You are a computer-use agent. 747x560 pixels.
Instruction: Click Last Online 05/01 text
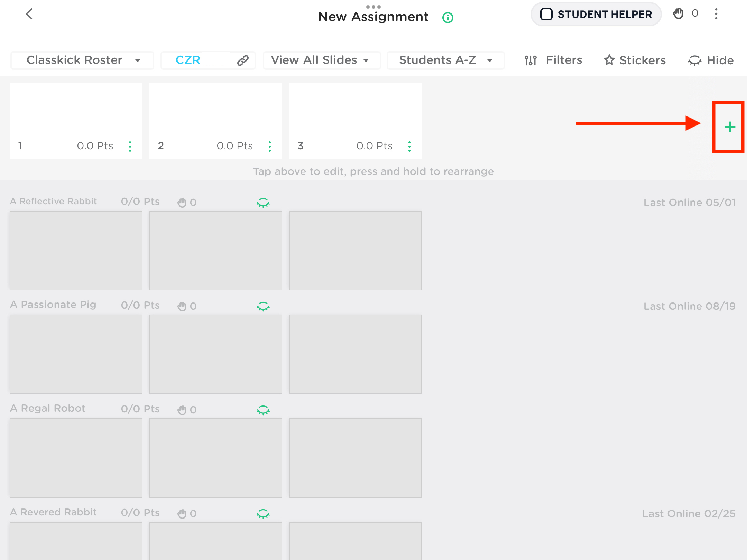[x=690, y=203]
